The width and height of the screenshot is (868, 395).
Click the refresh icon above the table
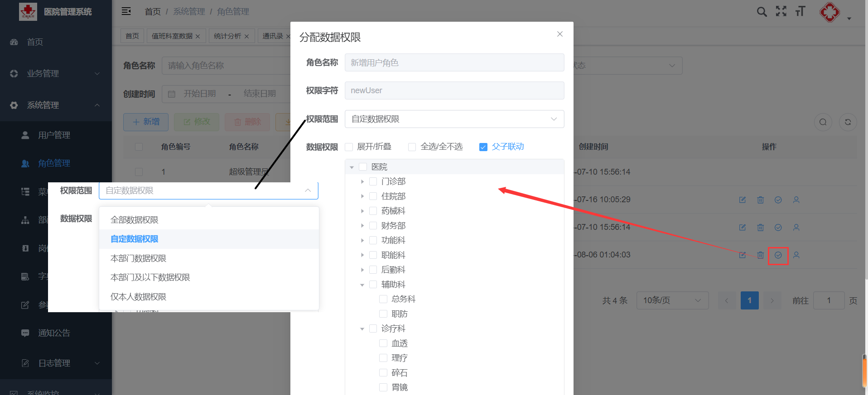[848, 122]
